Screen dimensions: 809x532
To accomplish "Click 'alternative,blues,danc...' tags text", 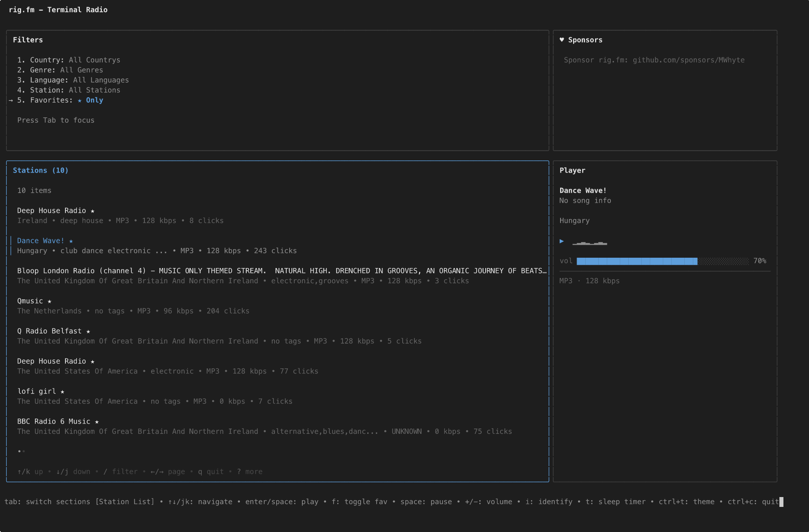I will tap(325, 432).
